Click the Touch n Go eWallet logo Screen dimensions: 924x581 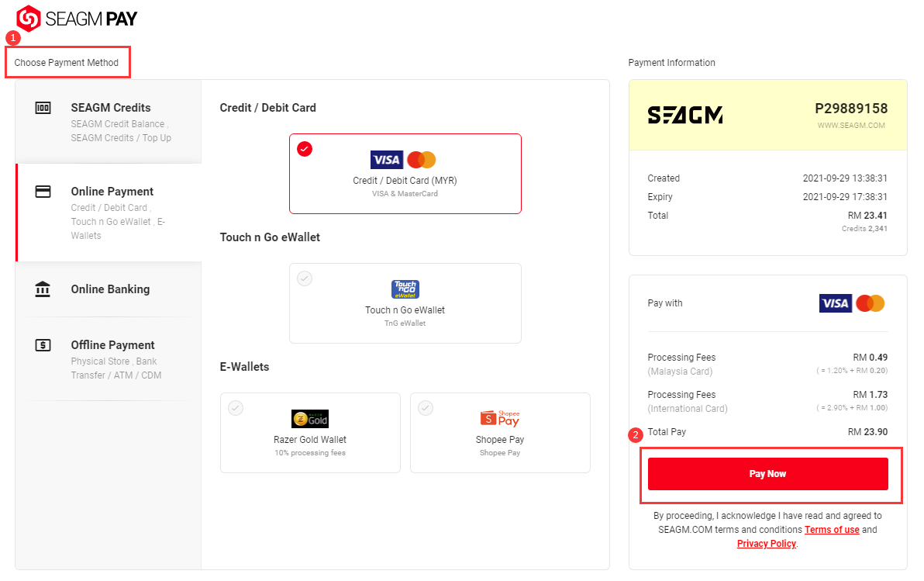tap(405, 289)
